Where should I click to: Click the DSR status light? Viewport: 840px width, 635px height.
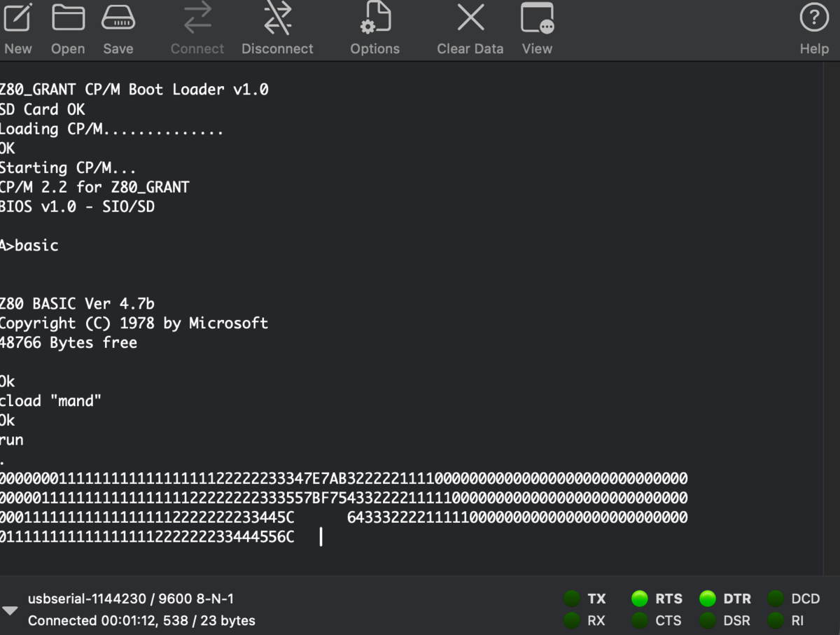click(x=707, y=620)
